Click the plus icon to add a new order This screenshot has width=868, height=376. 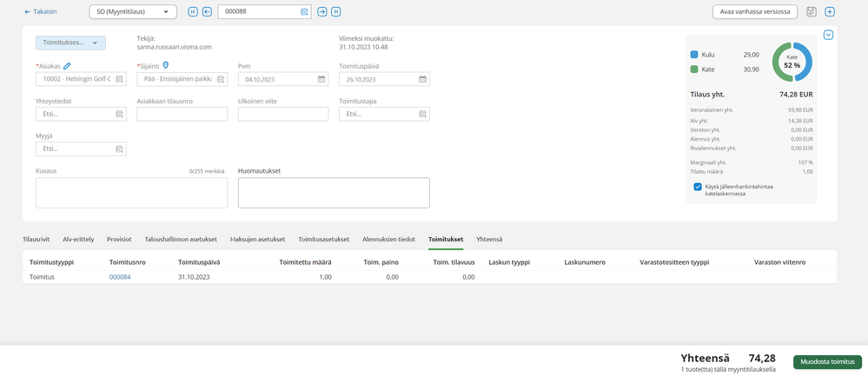tap(829, 11)
